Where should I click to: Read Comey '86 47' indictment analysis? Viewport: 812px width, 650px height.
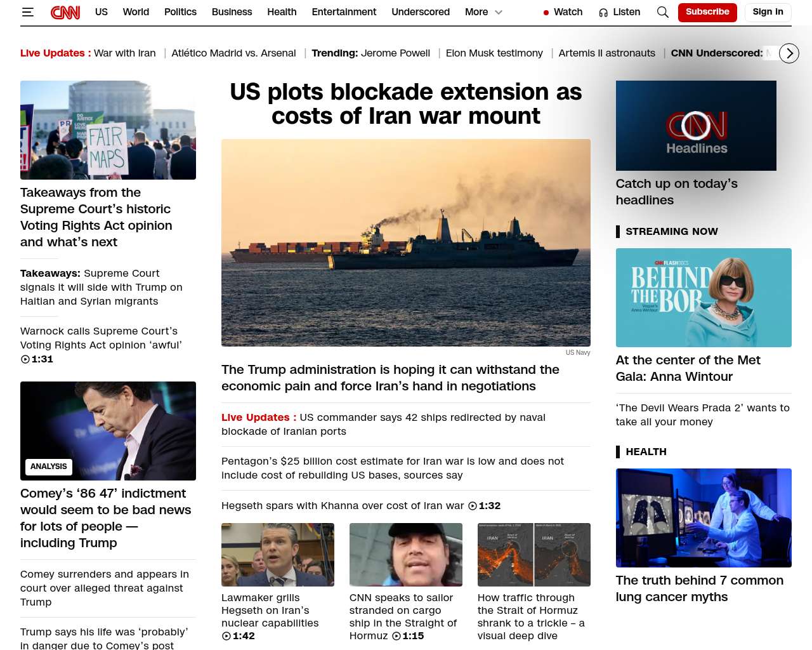(106, 518)
